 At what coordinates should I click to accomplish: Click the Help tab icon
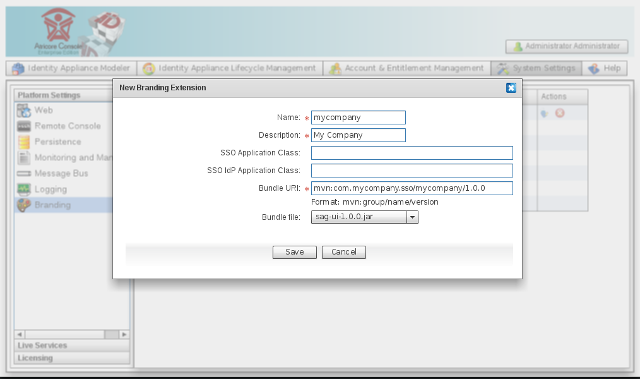point(594,69)
